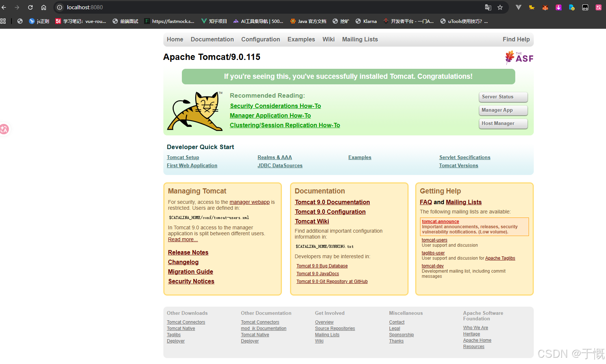The image size is (606, 364).
Task: Open the Tampermonkey-style black square extension
Action: tap(585, 7)
